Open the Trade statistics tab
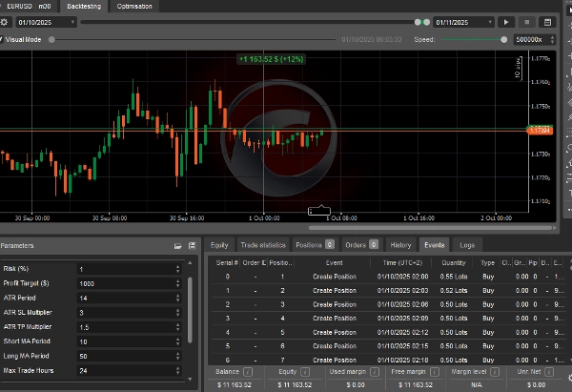This screenshot has width=572, height=392. (264, 245)
